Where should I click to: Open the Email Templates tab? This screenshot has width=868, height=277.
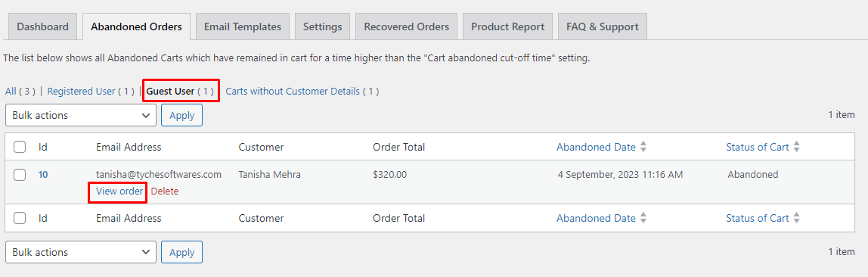tap(243, 26)
